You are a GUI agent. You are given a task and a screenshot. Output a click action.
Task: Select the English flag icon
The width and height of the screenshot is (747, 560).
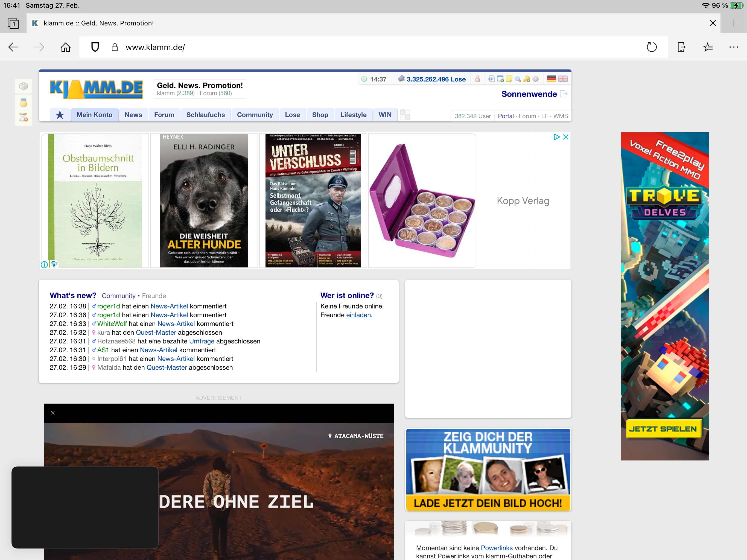click(563, 79)
